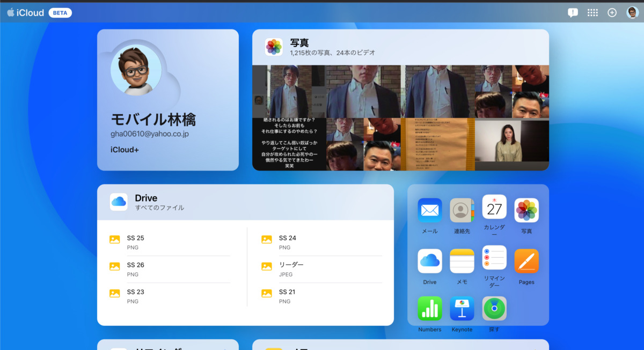Open the SS 25 PNG file in Drive
Viewport: 644px width, 350px height.
[134, 238]
